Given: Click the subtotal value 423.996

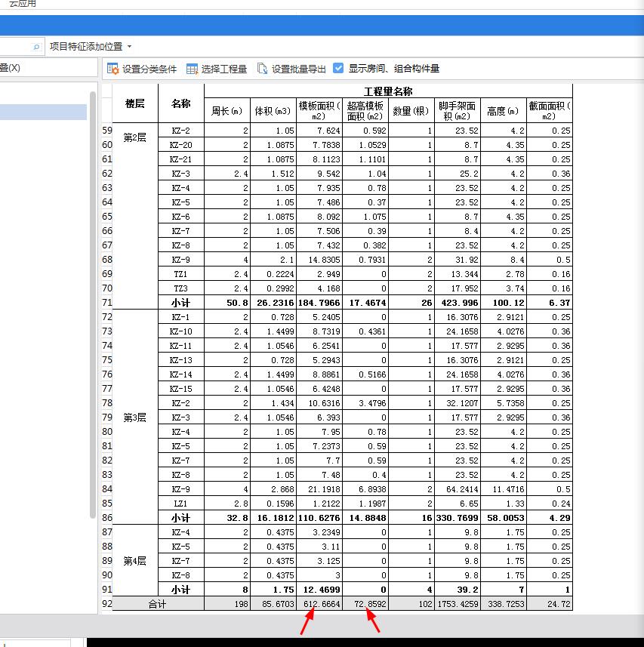Looking at the screenshot, I should click(457, 303).
